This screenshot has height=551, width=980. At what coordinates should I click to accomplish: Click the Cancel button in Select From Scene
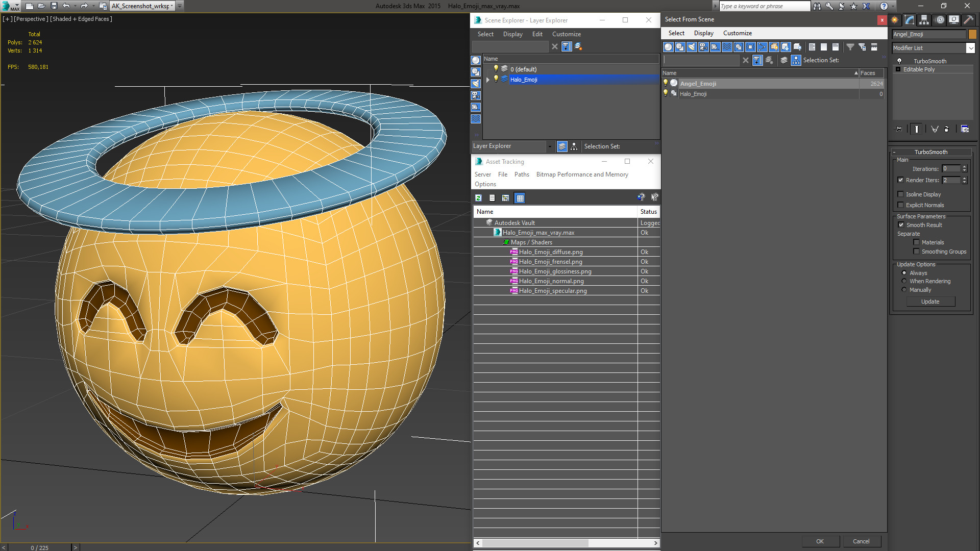click(861, 541)
